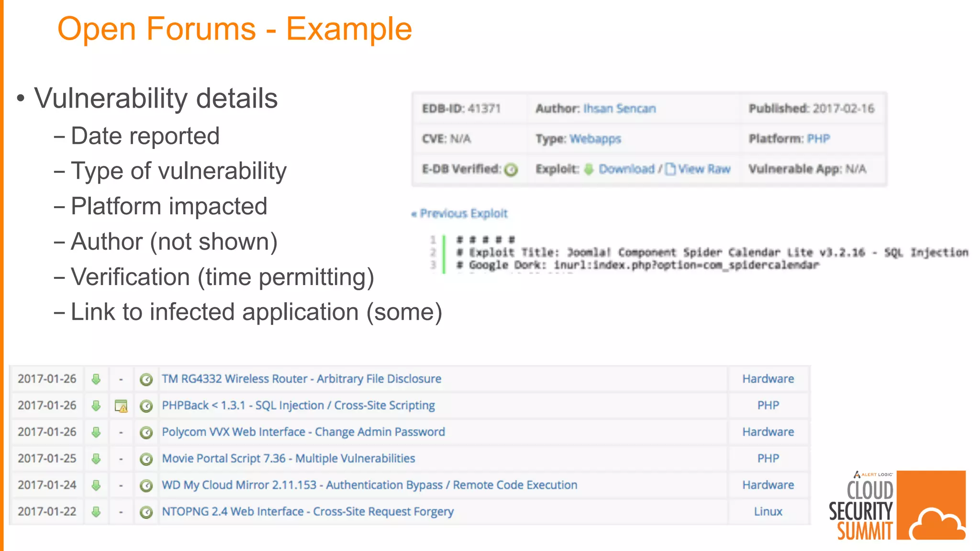Image resolution: width=980 pixels, height=551 pixels.
Task: Click verification clock icon for WD My Cloud row
Action: coord(146,486)
